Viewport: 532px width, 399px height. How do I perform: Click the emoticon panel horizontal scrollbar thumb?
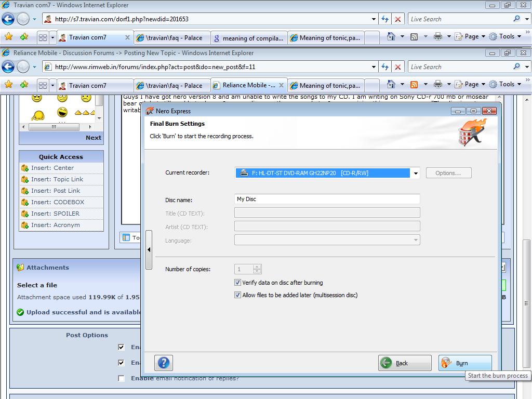pos(54,127)
